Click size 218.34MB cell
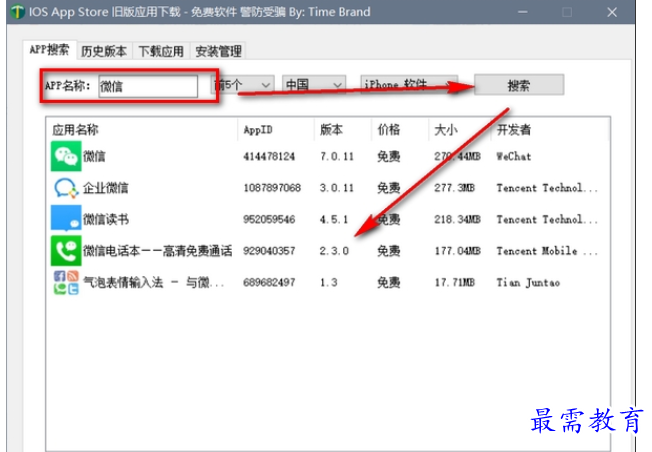652x452 pixels. 457,219
